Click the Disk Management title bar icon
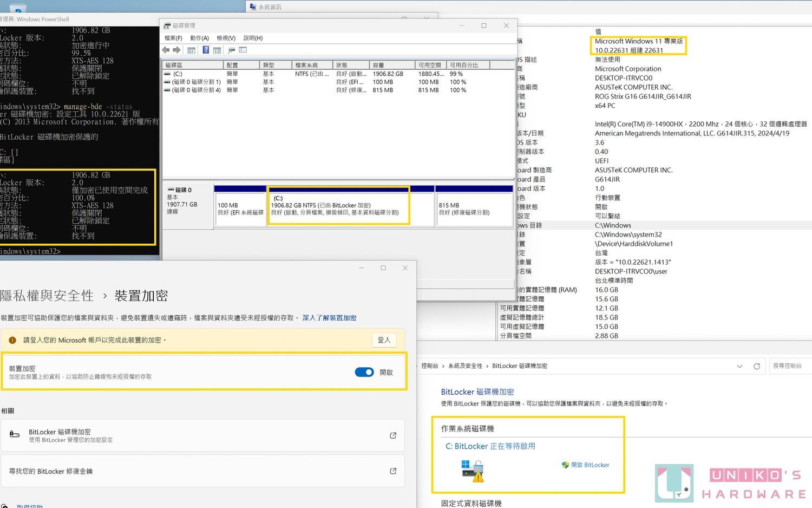The width and height of the screenshot is (812, 508). tap(167, 25)
